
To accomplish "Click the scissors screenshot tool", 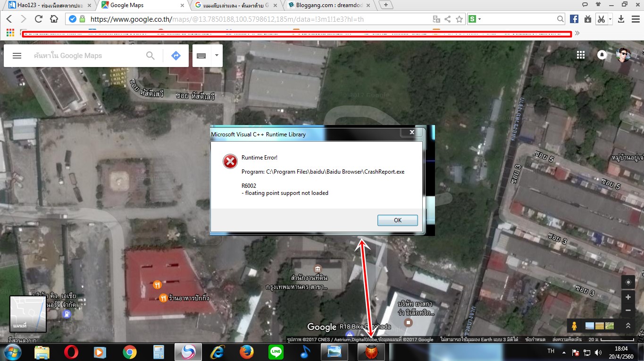I will tap(601, 19).
